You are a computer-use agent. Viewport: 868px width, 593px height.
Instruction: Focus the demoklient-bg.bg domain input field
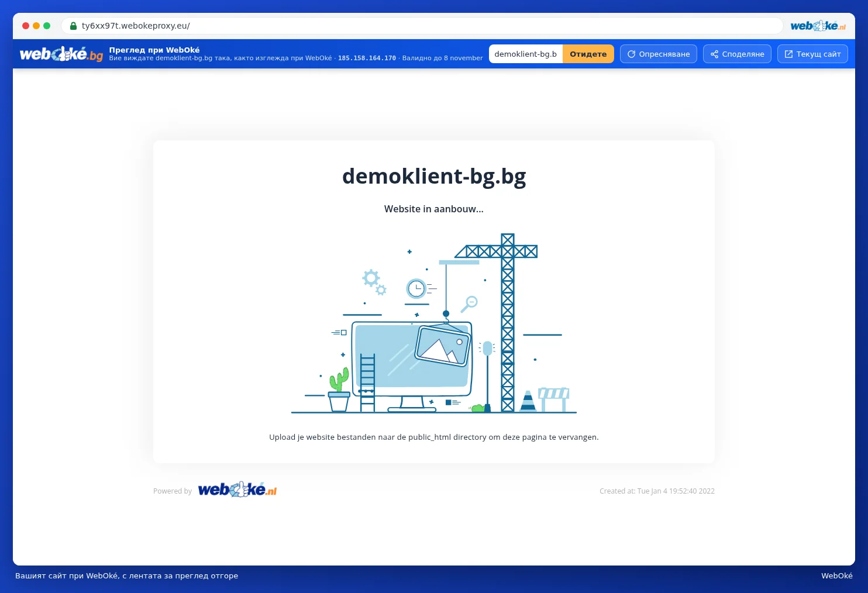(526, 54)
